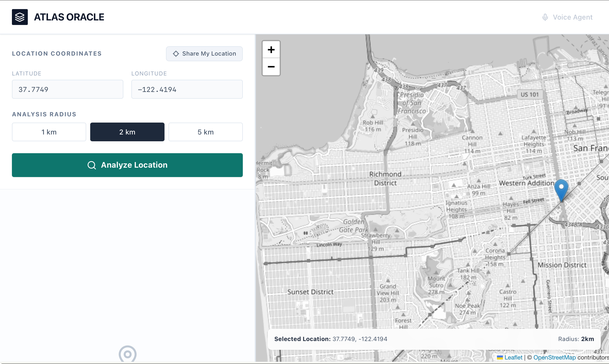Open the Leaflet attribution link

pyautogui.click(x=513, y=357)
